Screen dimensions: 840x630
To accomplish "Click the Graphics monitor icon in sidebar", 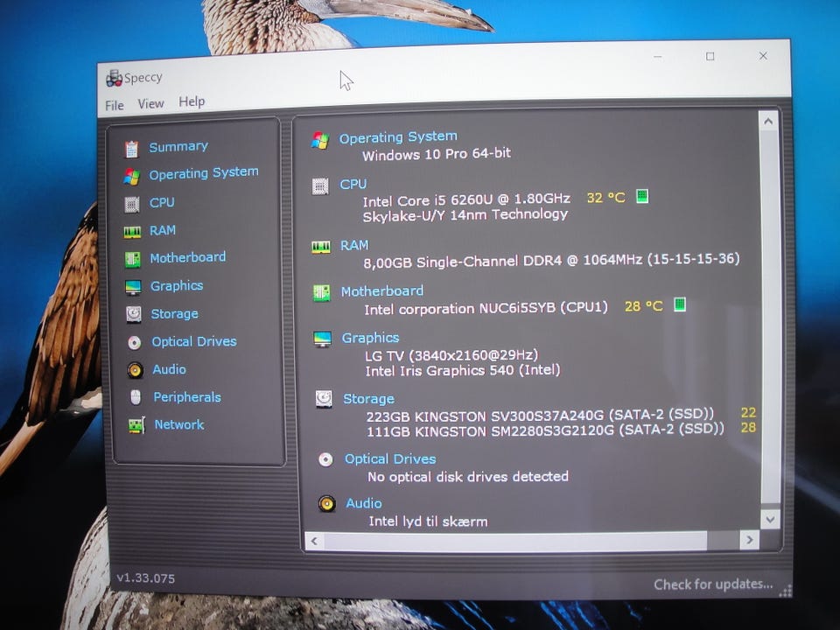I will 133,287.
